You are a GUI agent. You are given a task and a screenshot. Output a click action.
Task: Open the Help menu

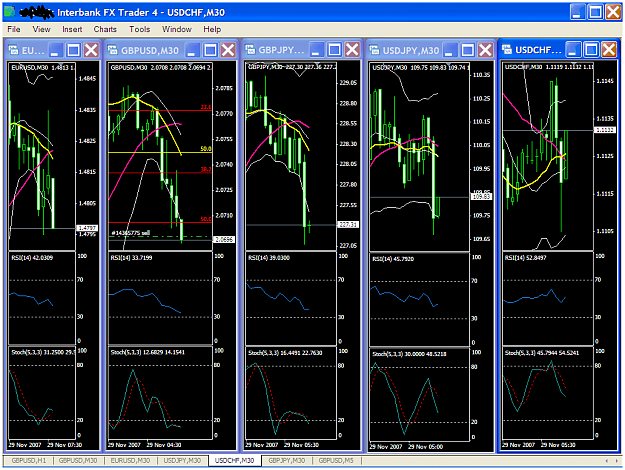click(x=212, y=29)
